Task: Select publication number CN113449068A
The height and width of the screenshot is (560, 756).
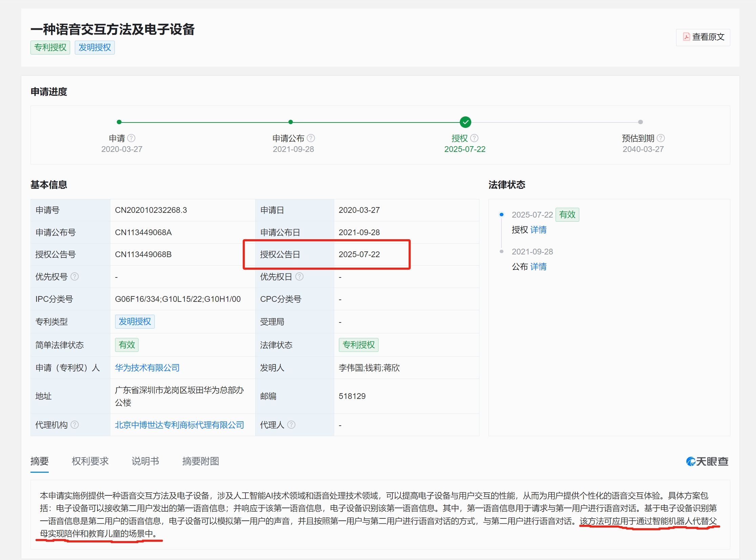Action: pyautogui.click(x=143, y=232)
